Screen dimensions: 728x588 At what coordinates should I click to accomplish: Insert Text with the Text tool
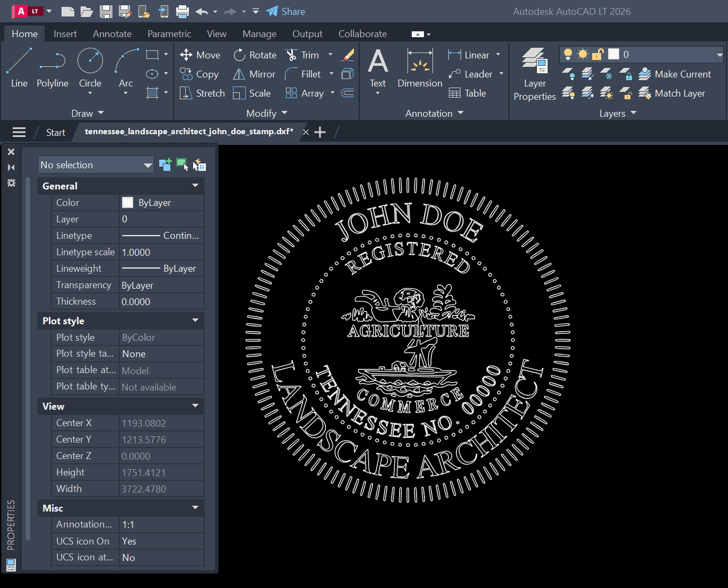point(378,68)
